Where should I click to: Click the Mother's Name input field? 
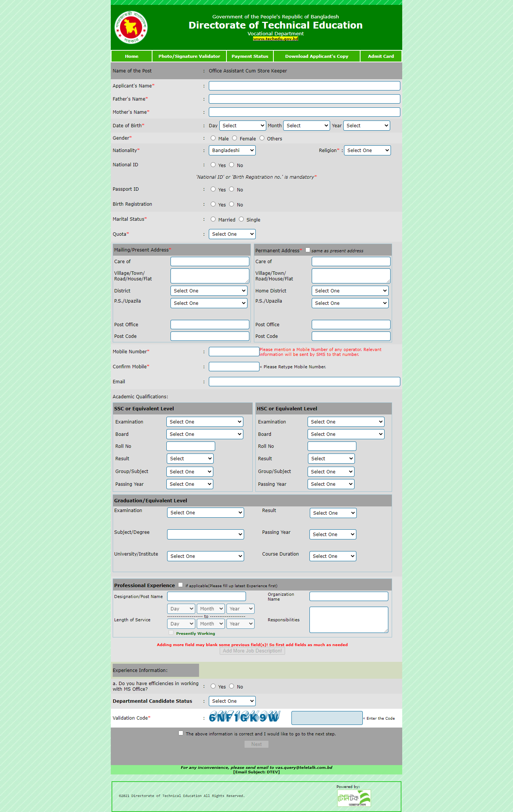click(305, 112)
